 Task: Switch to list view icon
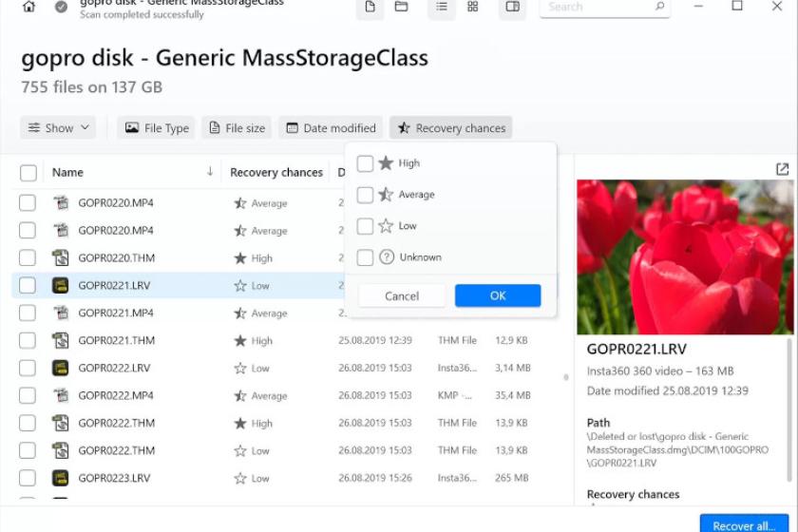pos(441,7)
